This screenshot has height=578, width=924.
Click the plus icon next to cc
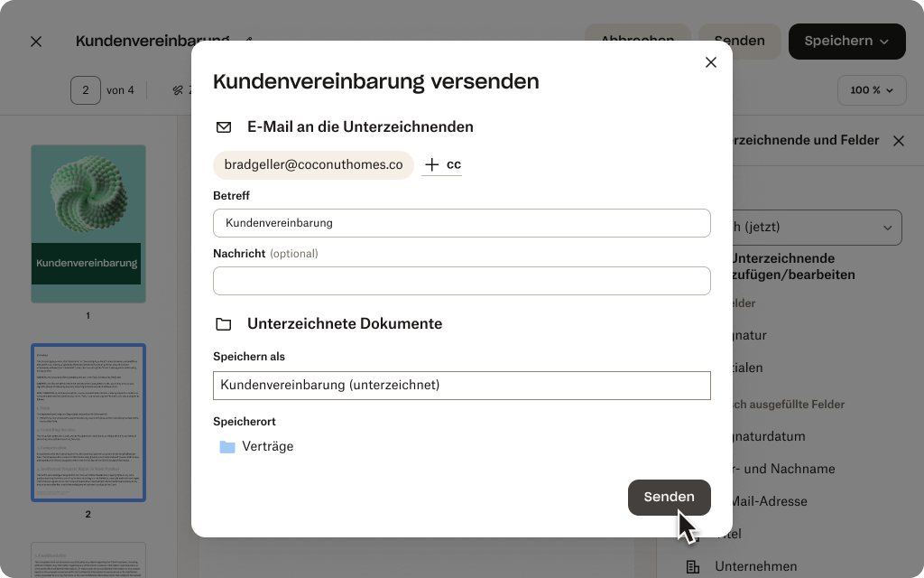click(432, 164)
